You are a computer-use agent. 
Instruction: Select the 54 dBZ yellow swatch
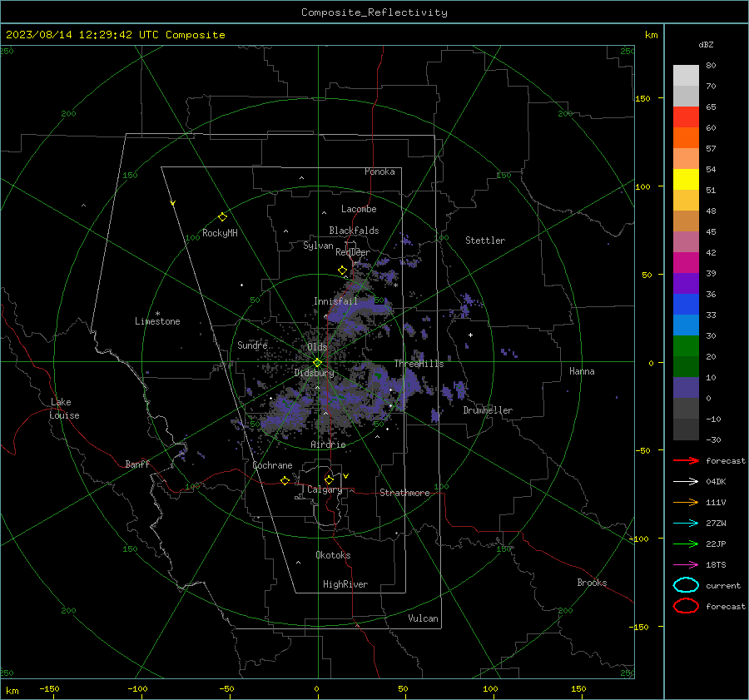click(686, 179)
